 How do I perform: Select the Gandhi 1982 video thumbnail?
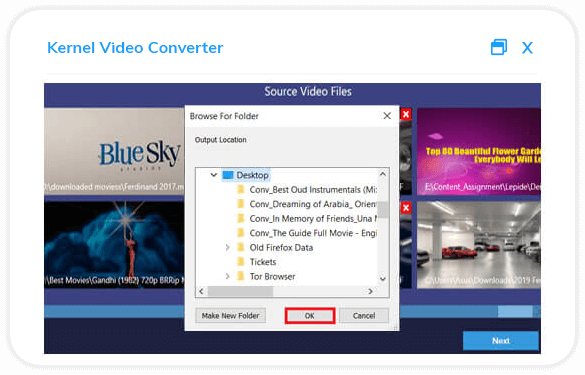tap(114, 244)
